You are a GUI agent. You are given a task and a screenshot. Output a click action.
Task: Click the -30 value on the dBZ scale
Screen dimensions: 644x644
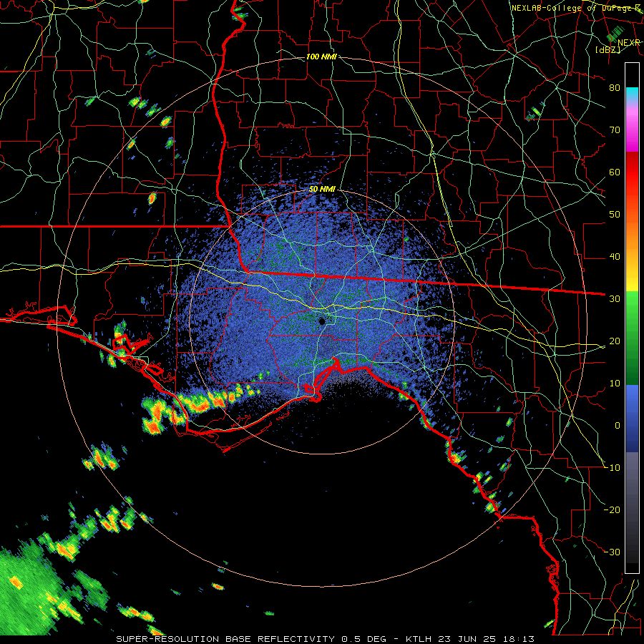click(x=612, y=552)
